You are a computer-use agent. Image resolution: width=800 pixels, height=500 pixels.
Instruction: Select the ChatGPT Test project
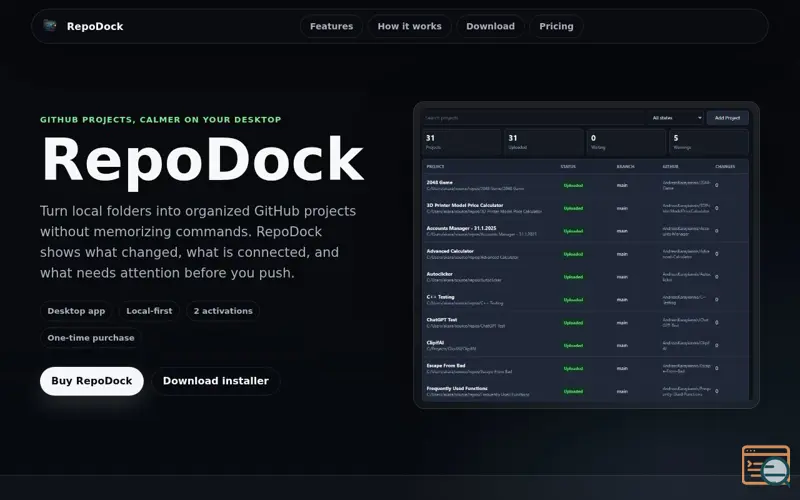585,322
